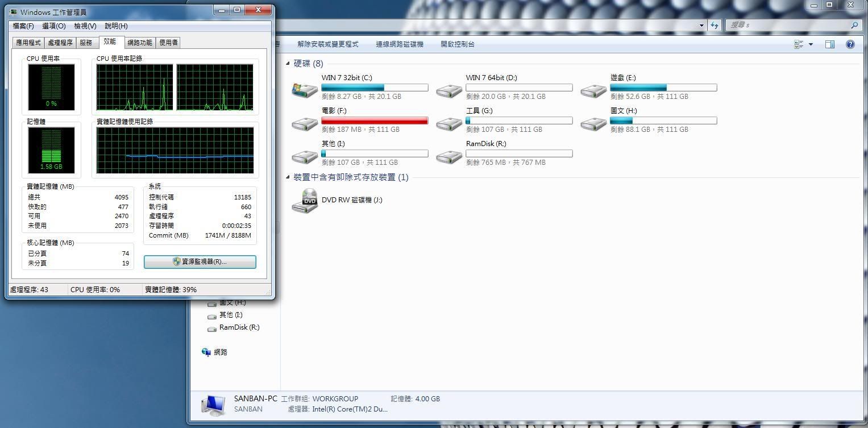Screen dimensions: 868x428
Task: Click the CPU 使用率 gauge showing 0 %
Action: 52,87
